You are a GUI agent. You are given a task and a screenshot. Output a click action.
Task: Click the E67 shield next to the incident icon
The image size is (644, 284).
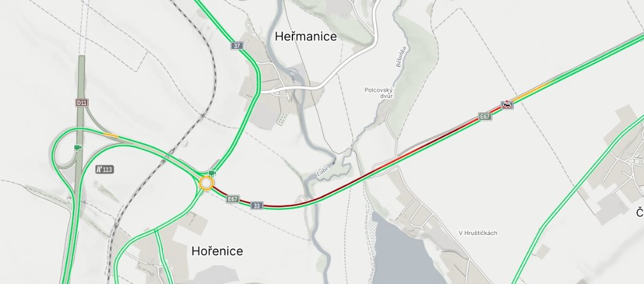(485, 117)
